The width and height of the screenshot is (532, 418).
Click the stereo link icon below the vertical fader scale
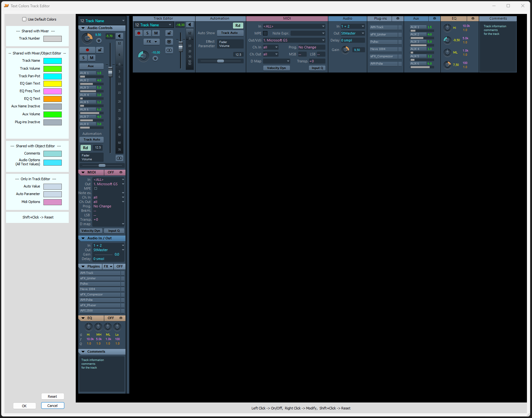119,158
